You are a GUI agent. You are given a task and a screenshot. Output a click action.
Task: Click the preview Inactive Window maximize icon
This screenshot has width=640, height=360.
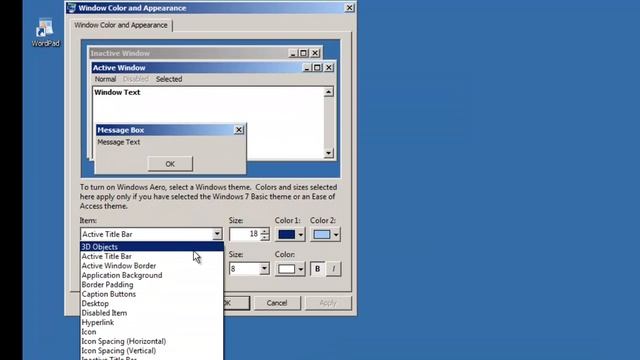click(x=303, y=53)
